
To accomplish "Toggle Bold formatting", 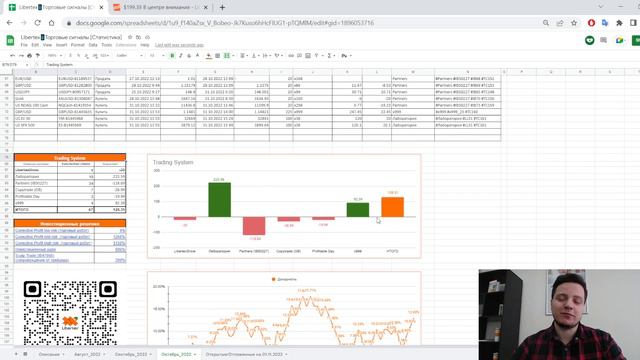I will coord(172,56).
